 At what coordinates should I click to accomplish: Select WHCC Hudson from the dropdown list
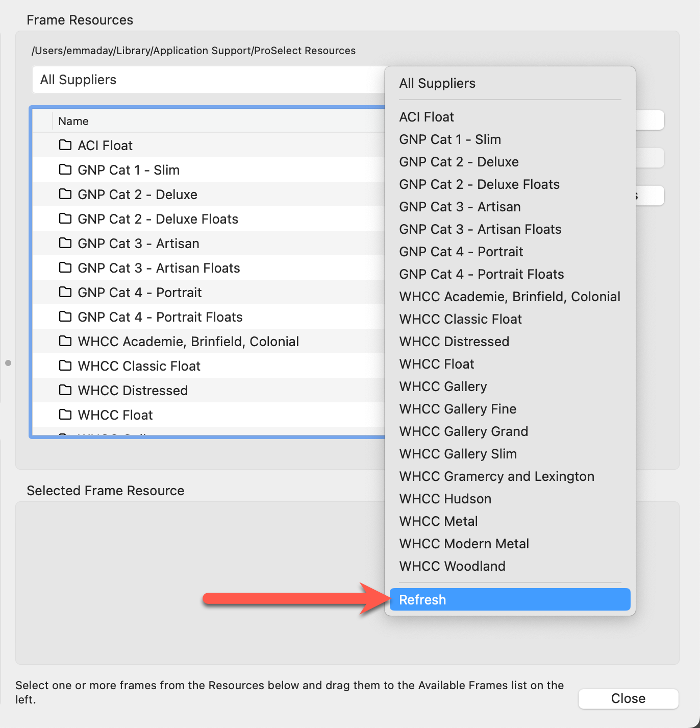445,499
